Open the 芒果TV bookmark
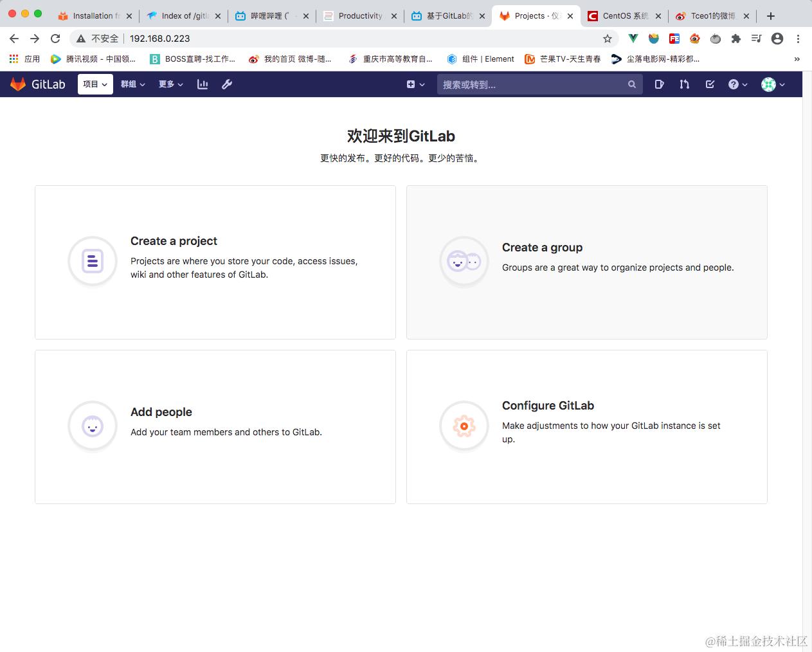Viewport: 812px width, 652px height. 563,59
